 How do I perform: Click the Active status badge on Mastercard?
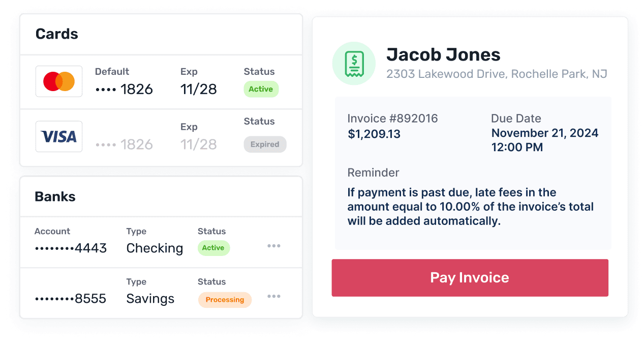261,89
